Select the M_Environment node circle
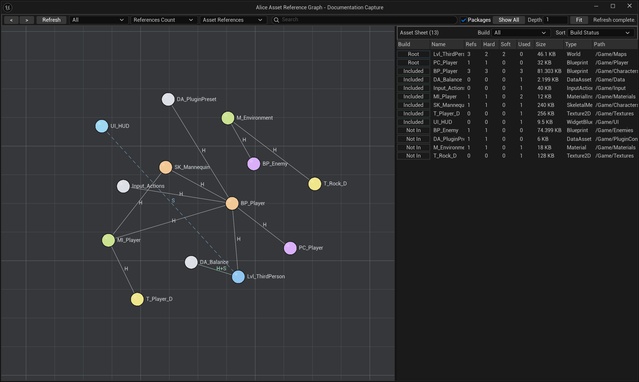The width and height of the screenshot is (639, 382). click(x=228, y=118)
